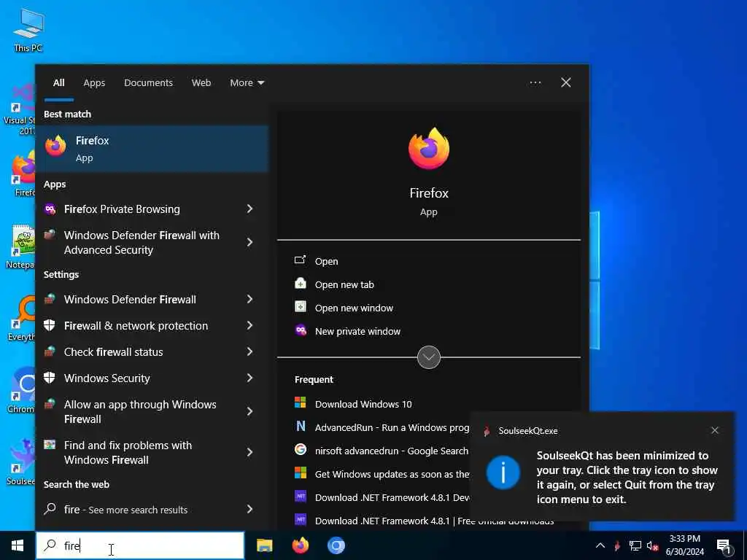
Task: Dismiss the SoulseekQt notification
Action: click(x=715, y=430)
